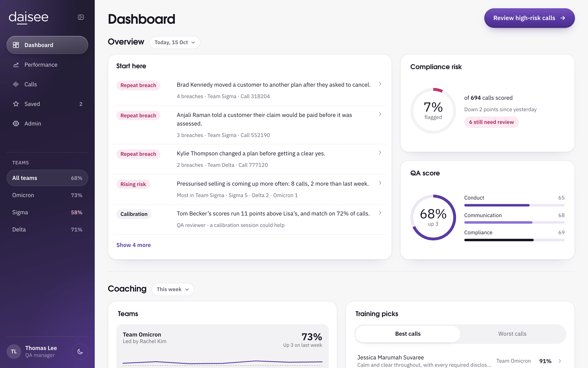
Task: Select the Sigma team at 58%
Action: (x=47, y=212)
